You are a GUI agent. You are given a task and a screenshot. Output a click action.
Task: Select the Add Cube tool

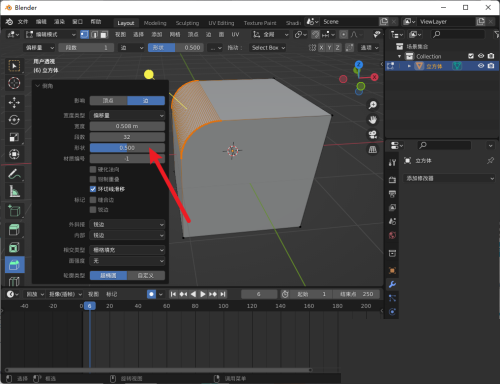(14, 210)
